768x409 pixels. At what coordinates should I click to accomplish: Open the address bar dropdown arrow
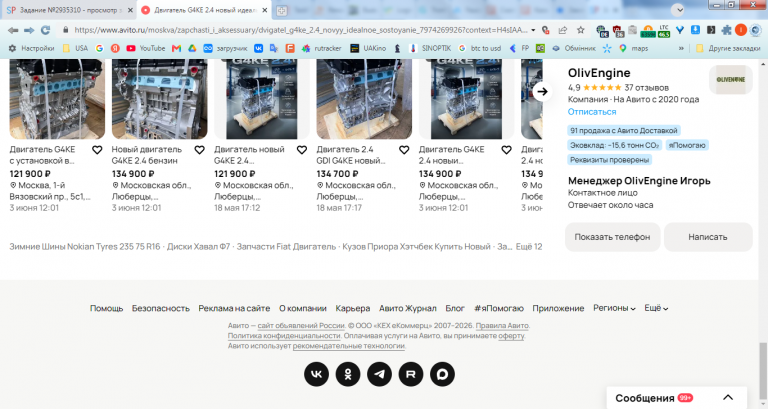(x=533, y=30)
